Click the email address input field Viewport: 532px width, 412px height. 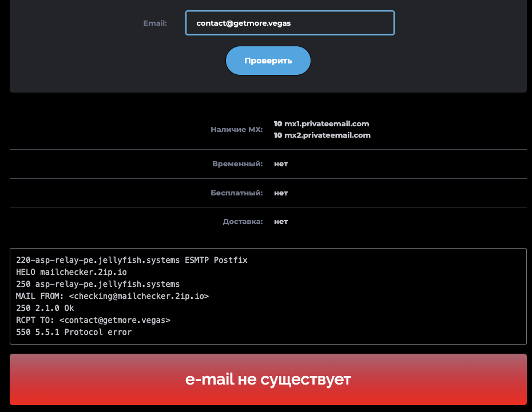[x=289, y=23]
